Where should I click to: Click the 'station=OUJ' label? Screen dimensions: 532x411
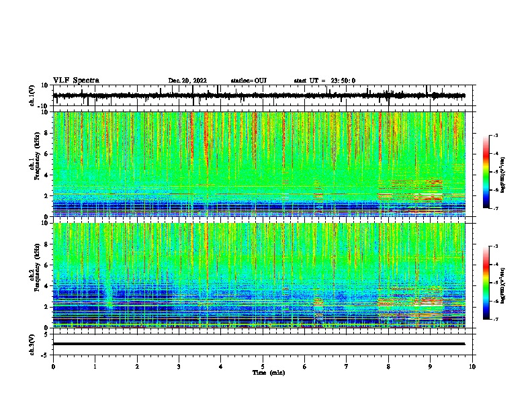point(249,81)
